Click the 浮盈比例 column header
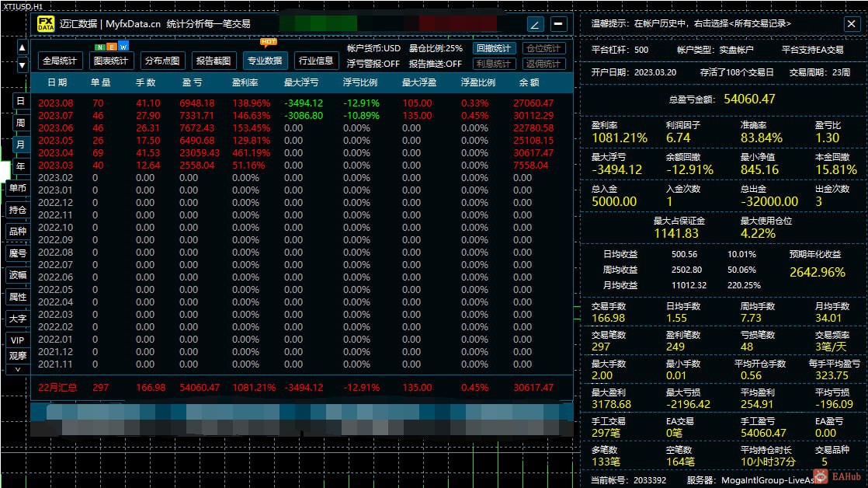The height and width of the screenshot is (488, 868). pyautogui.click(x=478, y=82)
